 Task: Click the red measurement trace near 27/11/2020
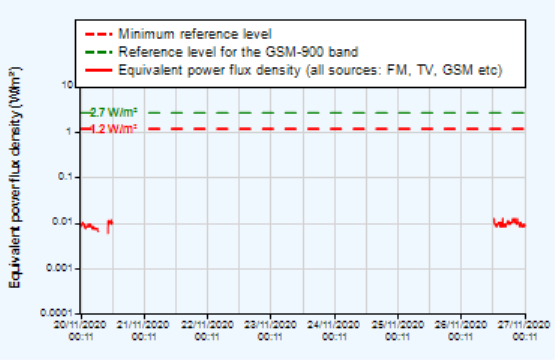point(509,223)
